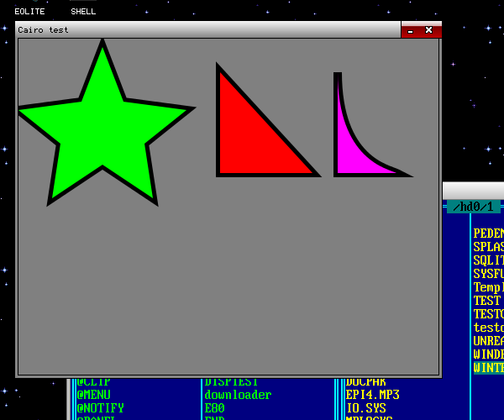Click the green star shape
Viewport: 504px width, 420px height.
[101, 126]
